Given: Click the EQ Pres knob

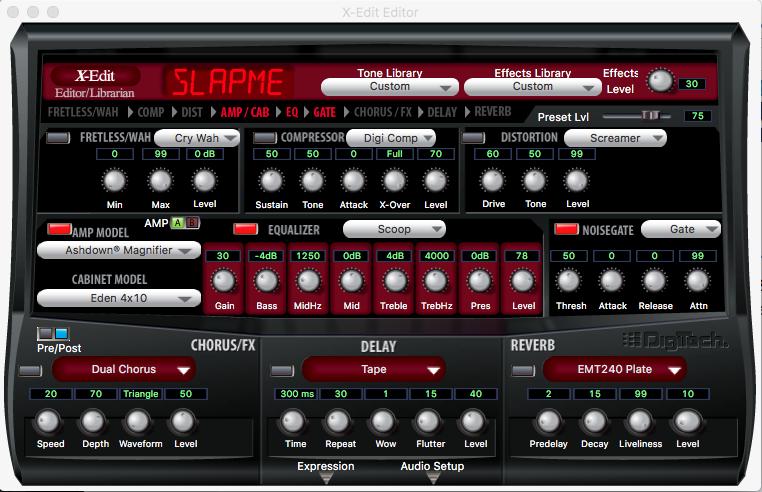Looking at the screenshot, I should point(480,281).
